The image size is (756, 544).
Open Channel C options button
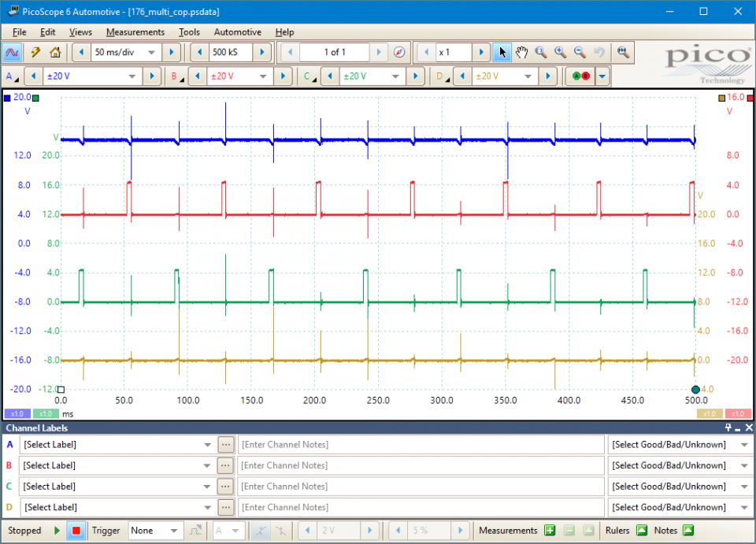click(309, 76)
